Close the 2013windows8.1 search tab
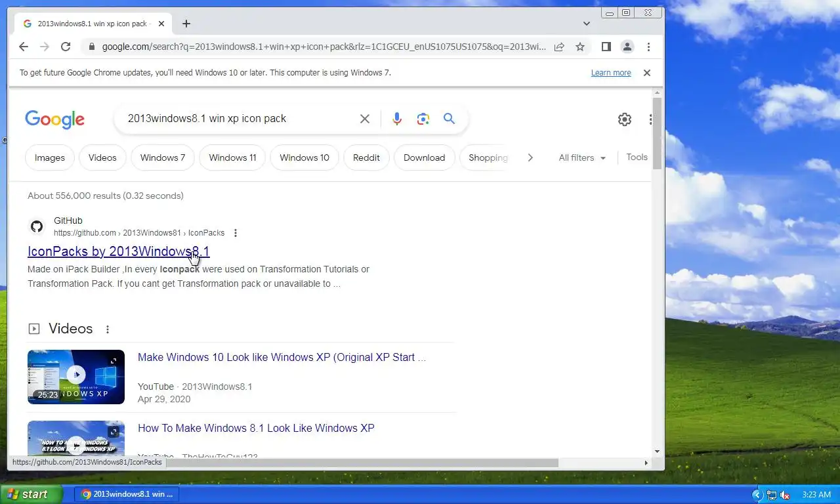Image resolution: width=840 pixels, height=504 pixels. point(161,24)
